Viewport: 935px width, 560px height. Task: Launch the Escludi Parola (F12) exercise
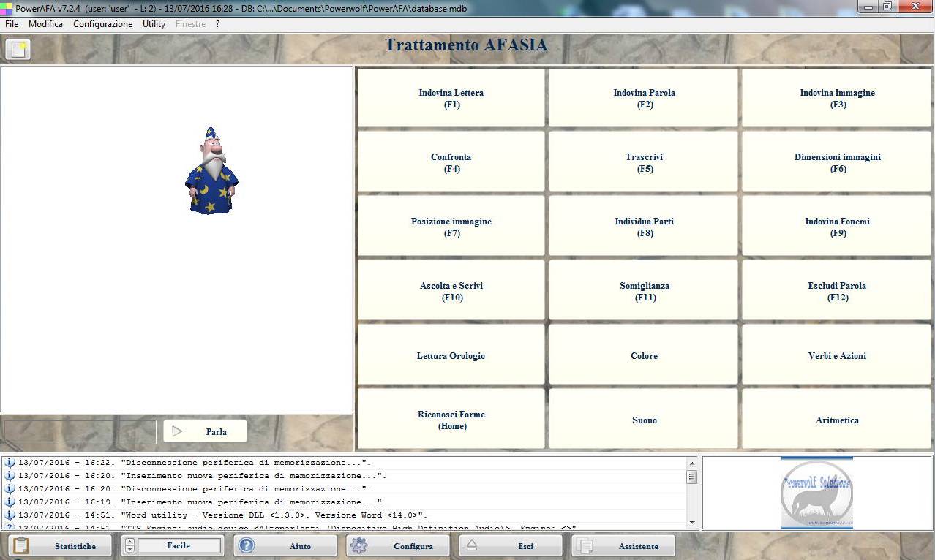(837, 291)
